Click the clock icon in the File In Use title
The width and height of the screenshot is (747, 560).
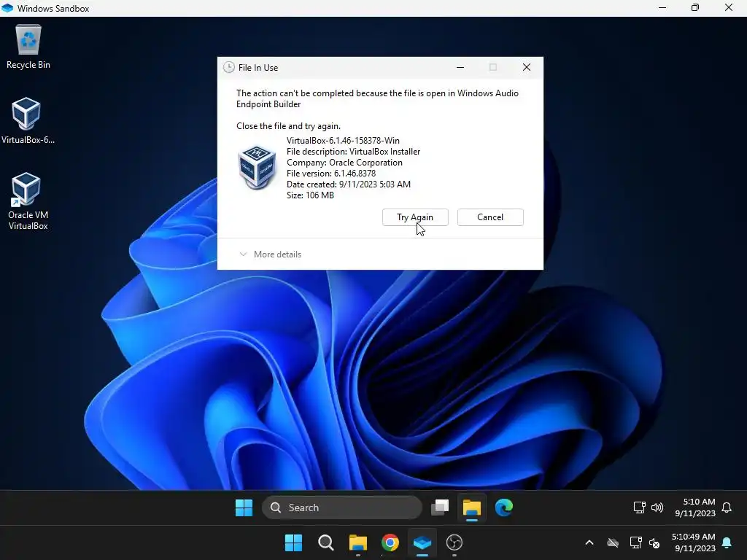point(229,67)
